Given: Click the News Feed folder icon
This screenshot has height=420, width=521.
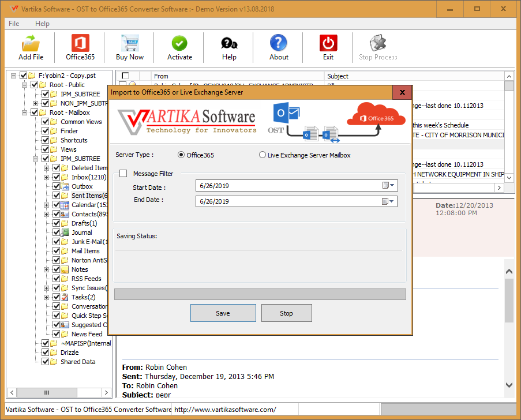Looking at the screenshot, I should (65, 334).
